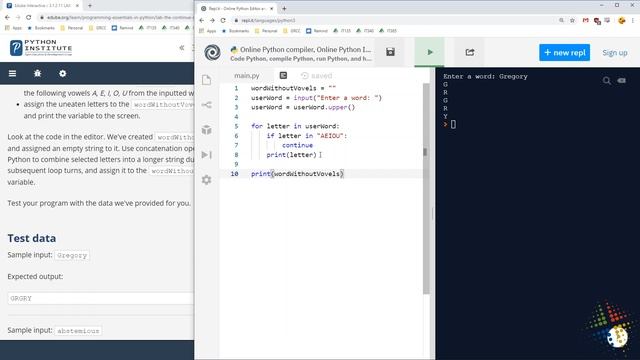
Task: Open the Repl.it settings gear in sidebar
Action: pyautogui.click(x=207, y=180)
